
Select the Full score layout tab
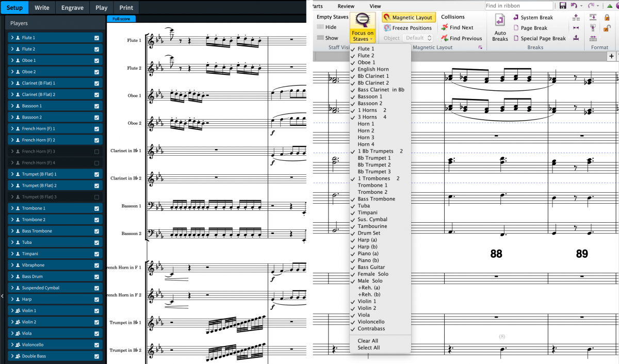pyautogui.click(x=121, y=19)
